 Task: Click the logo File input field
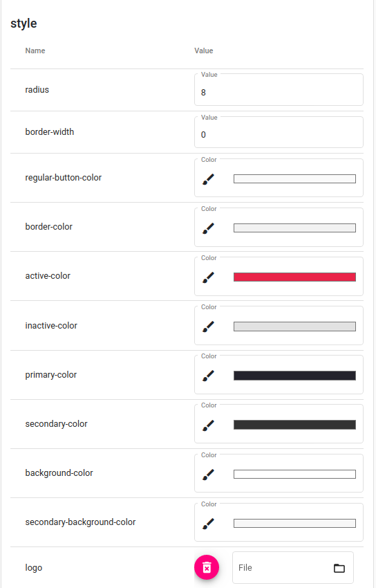pyautogui.click(x=293, y=568)
